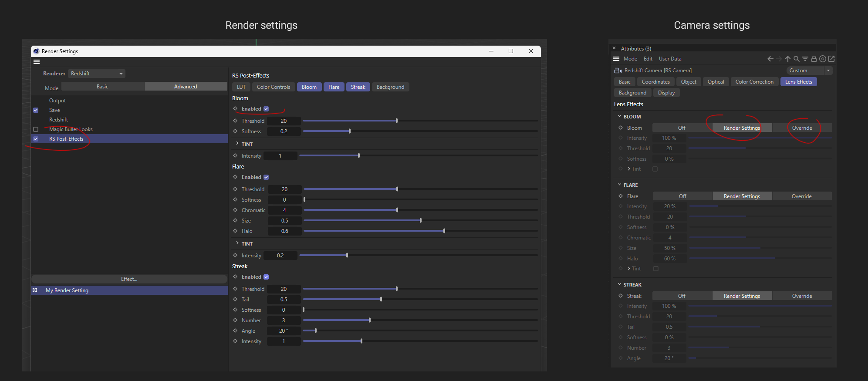Click the up arrow in Attributes toolbar
The image size is (868, 381).
coord(788,59)
